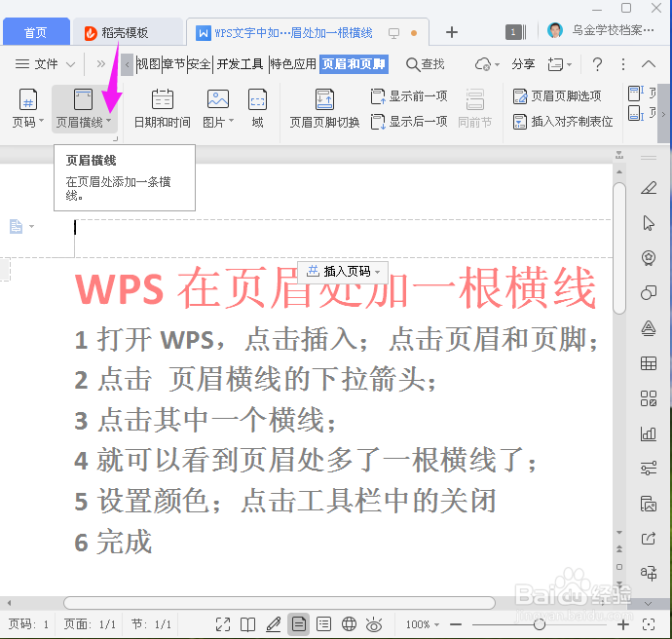The width and height of the screenshot is (672, 639).
Task: Click the 图片 picture icon
Action: point(218,99)
